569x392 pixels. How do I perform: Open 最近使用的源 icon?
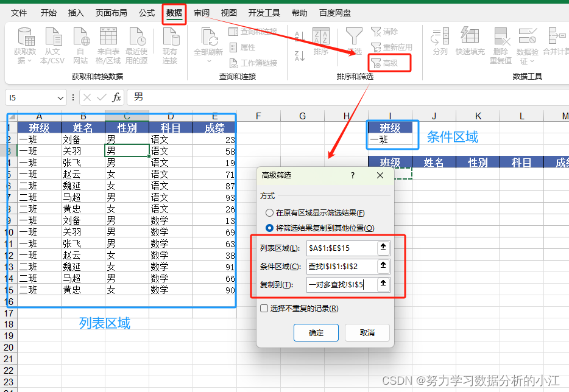[137, 37]
